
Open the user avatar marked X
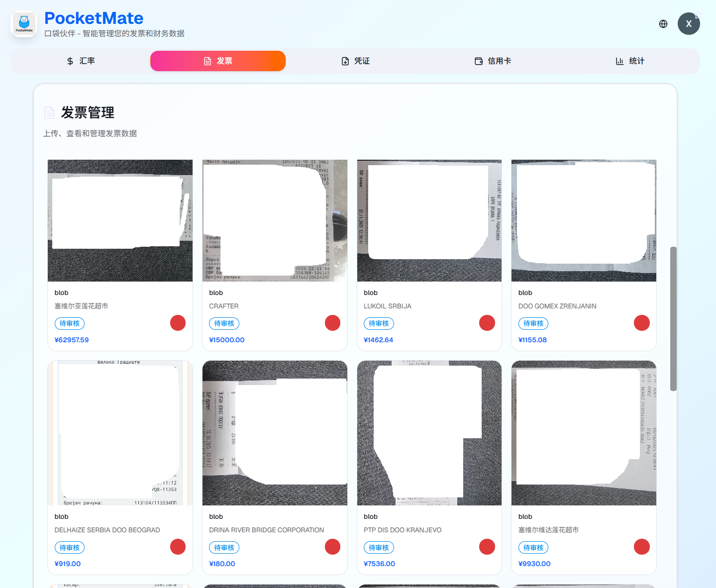tap(689, 23)
